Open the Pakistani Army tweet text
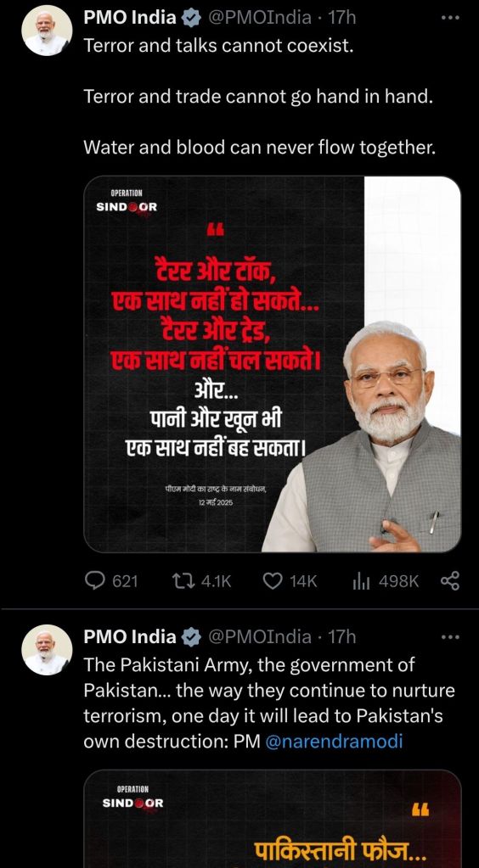Viewport: 479px width, 868px height. (269, 703)
